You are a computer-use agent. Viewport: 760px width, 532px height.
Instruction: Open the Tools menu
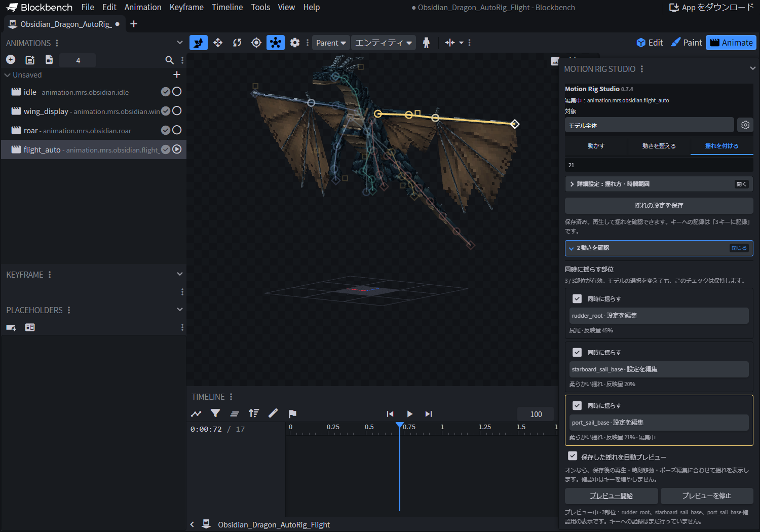point(260,7)
